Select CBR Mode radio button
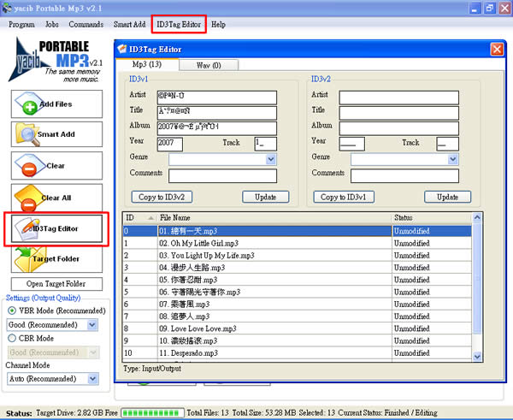 (x=12, y=338)
